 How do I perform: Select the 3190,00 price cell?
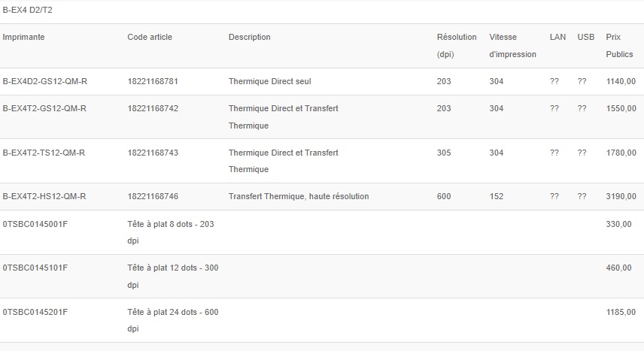coord(621,196)
